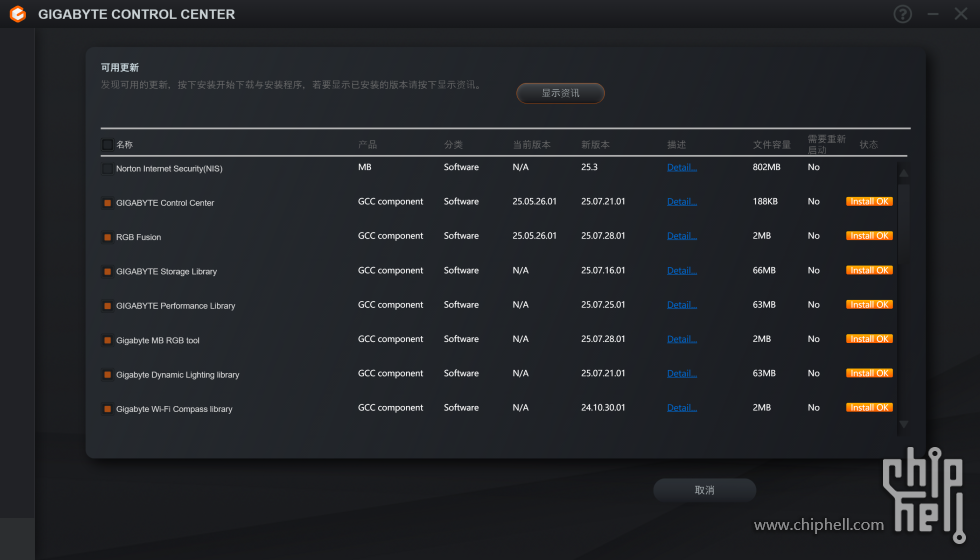The height and width of the screenshot is (560, 980).
Task: Open Detail link for GIGABYTE Storage Library
Action: tap(681, 271)
